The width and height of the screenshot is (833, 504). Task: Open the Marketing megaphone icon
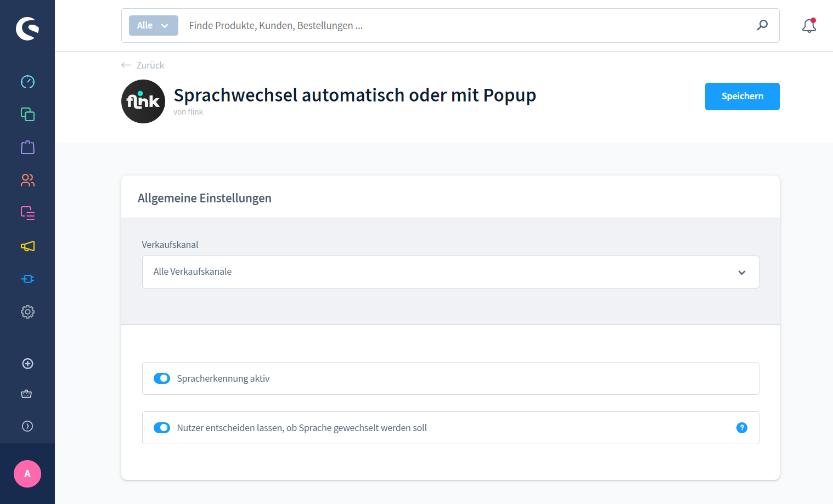click(27, 246)
